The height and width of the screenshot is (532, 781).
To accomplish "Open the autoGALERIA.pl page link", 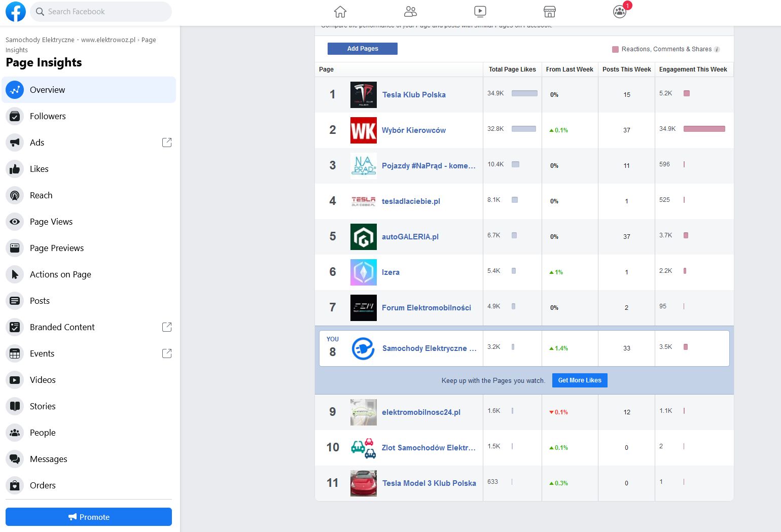I will tap(410, 237).
